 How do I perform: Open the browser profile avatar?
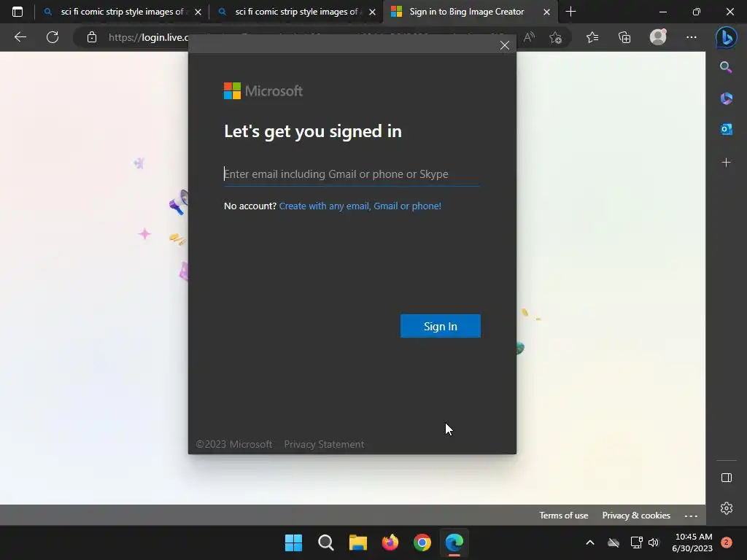658,37
